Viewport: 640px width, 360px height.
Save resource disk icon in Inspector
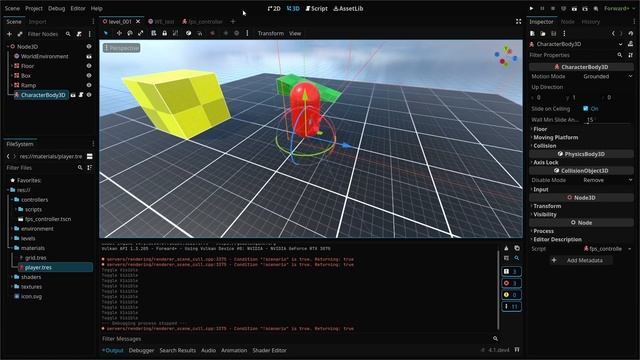[553, 33]
